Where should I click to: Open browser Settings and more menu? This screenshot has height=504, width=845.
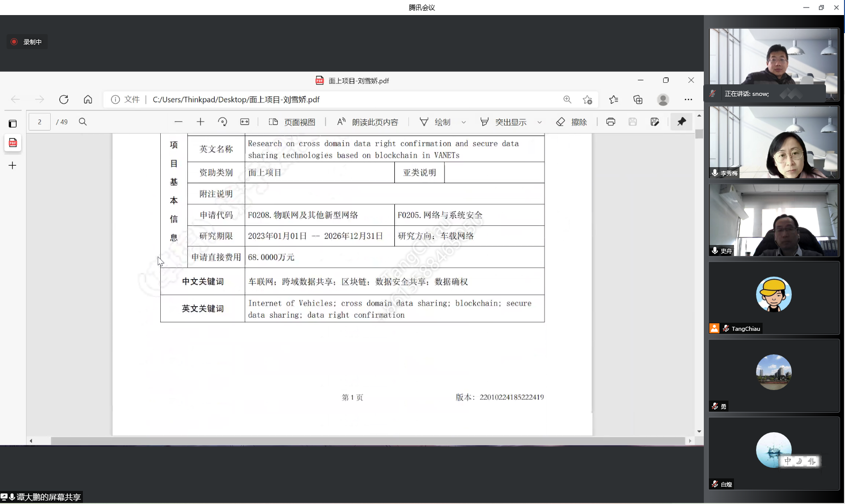click(x=688, y=99)
